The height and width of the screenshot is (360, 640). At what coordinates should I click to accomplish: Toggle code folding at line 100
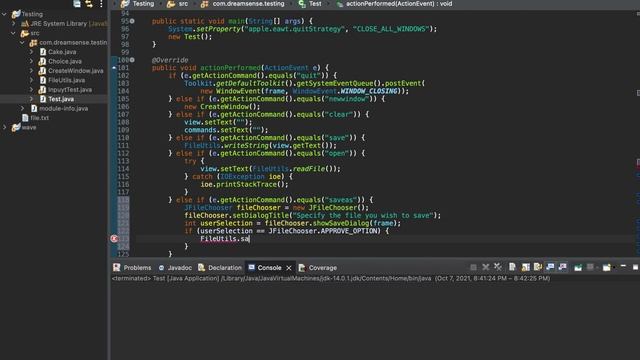click(x=132, y=60)
